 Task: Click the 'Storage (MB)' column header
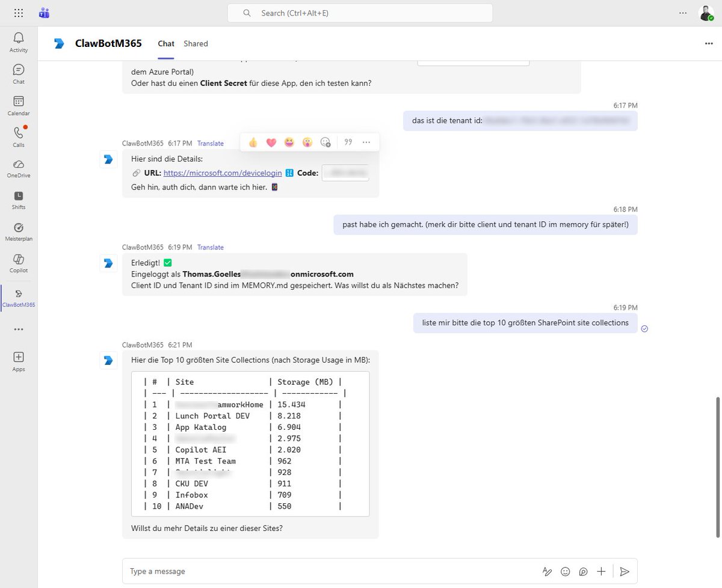pos(305,382)
